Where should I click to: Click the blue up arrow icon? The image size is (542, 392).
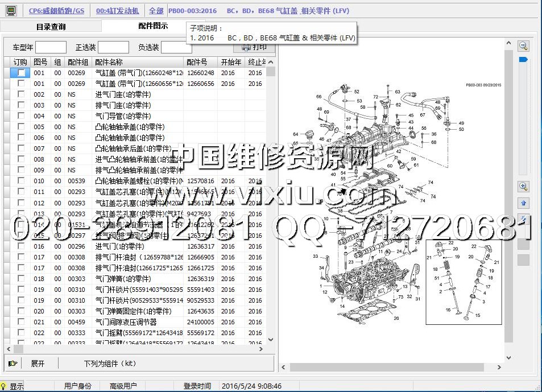pos(524,203)
